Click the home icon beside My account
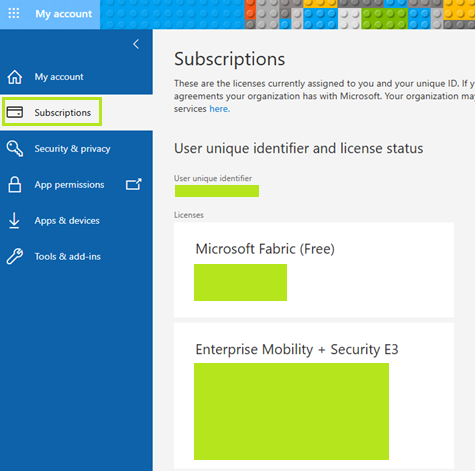This screenshot has height=471, width=475. pos(15,77)
